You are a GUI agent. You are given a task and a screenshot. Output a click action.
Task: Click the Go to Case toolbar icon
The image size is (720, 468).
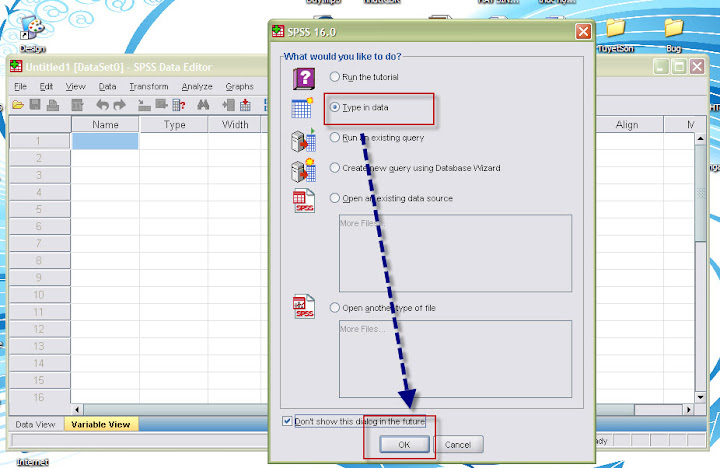144,105
